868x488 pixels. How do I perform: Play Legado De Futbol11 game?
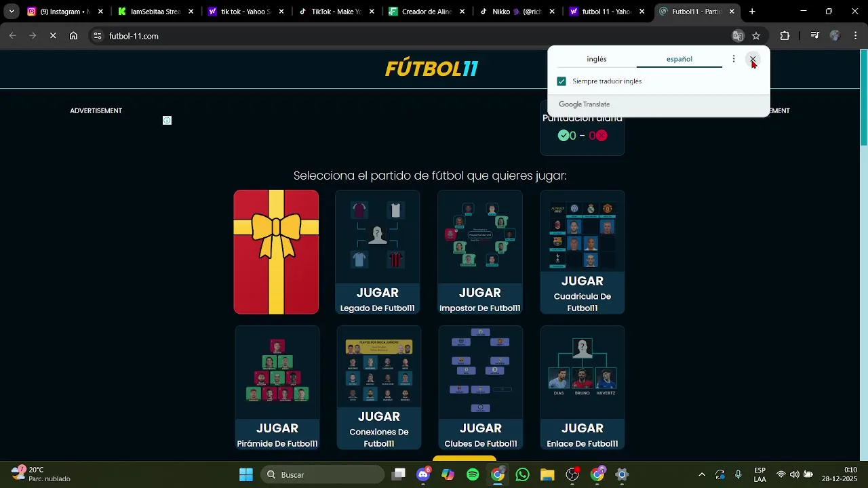pyautogui.click(x=378, y=252)
